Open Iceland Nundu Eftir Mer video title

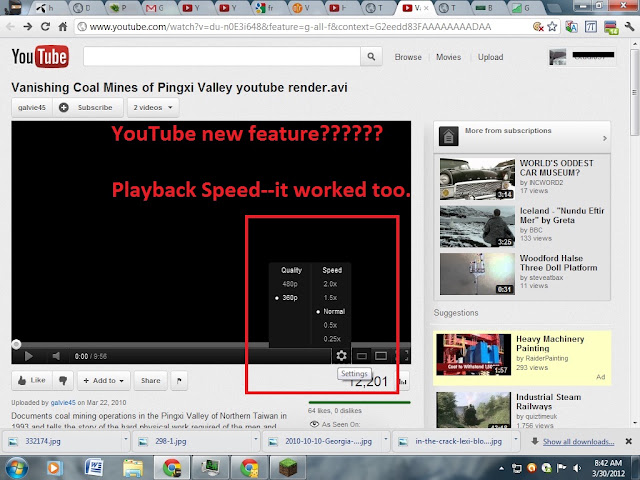click(562, 216)
